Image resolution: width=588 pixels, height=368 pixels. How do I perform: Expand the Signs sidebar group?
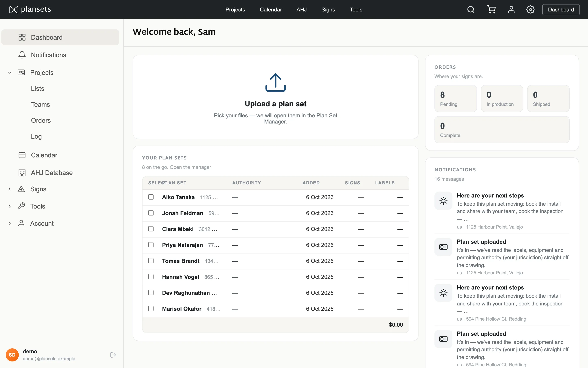pos(9,189)
